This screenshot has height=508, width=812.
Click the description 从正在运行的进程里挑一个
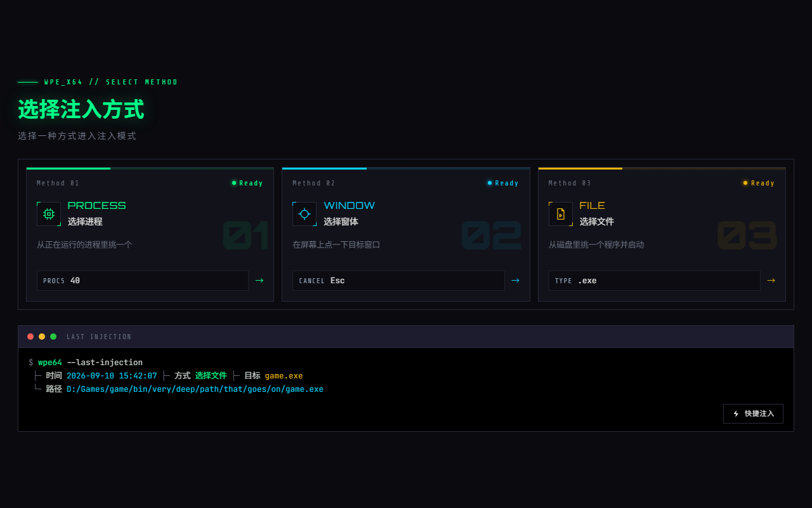coord(84,244)
